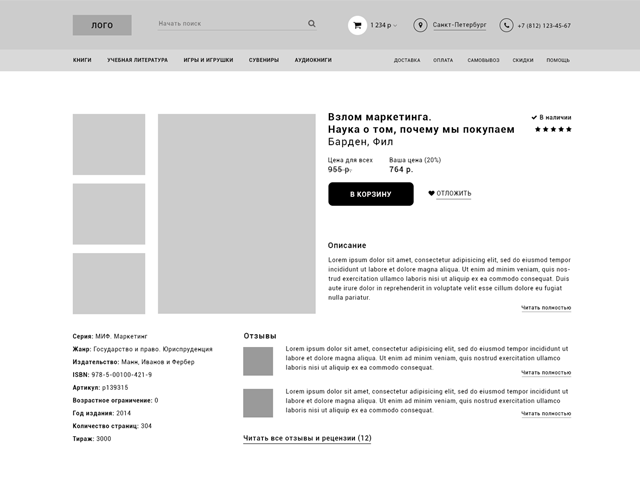
Task: Click the location pin icon
Action: coord(420,25)
